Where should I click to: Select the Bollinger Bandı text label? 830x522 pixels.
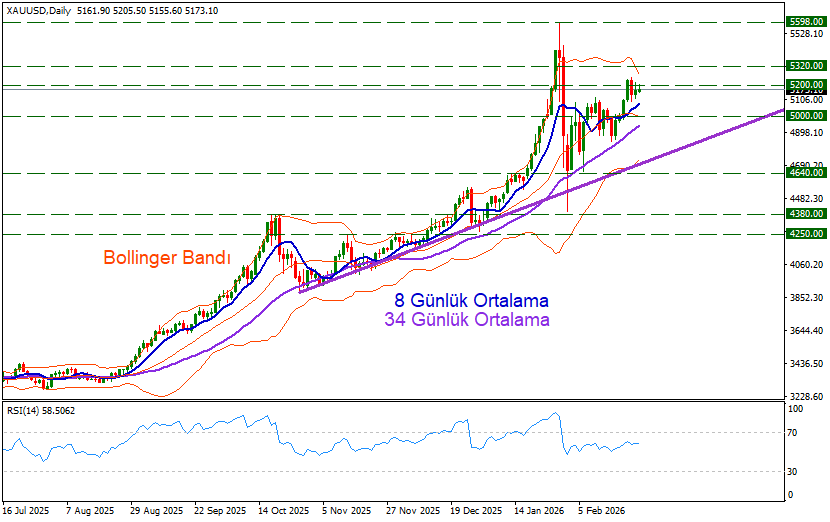(x=167, y=258)
